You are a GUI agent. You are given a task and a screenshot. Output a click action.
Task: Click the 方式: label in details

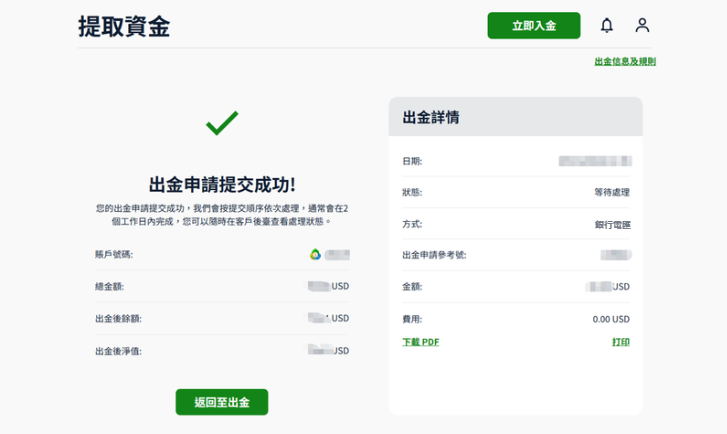click(412, 224)
